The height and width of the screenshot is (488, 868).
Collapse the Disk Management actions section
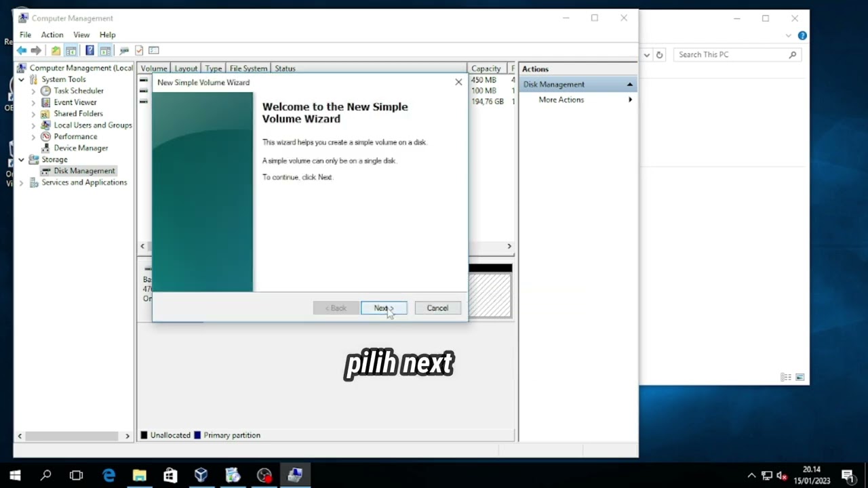click(629, 85)
